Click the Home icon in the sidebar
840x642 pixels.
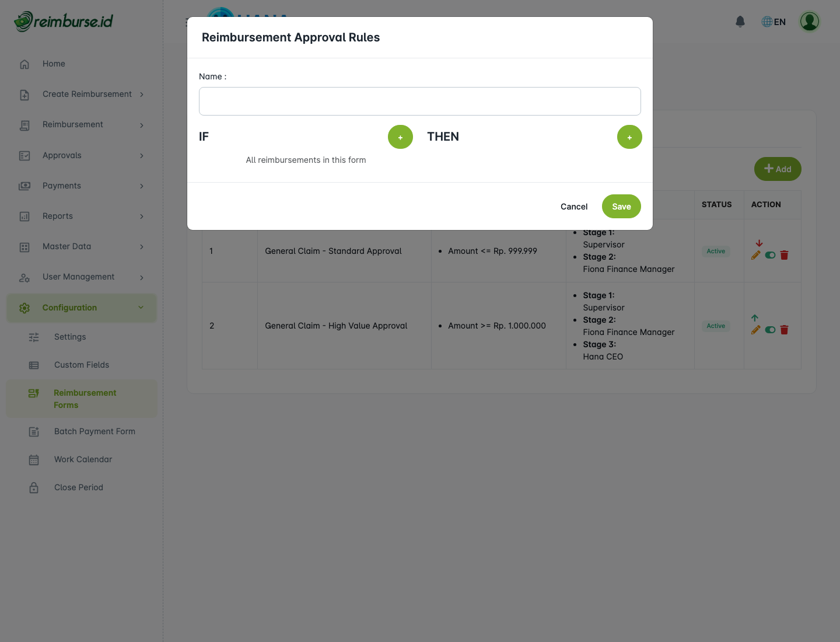click(24, 64)
